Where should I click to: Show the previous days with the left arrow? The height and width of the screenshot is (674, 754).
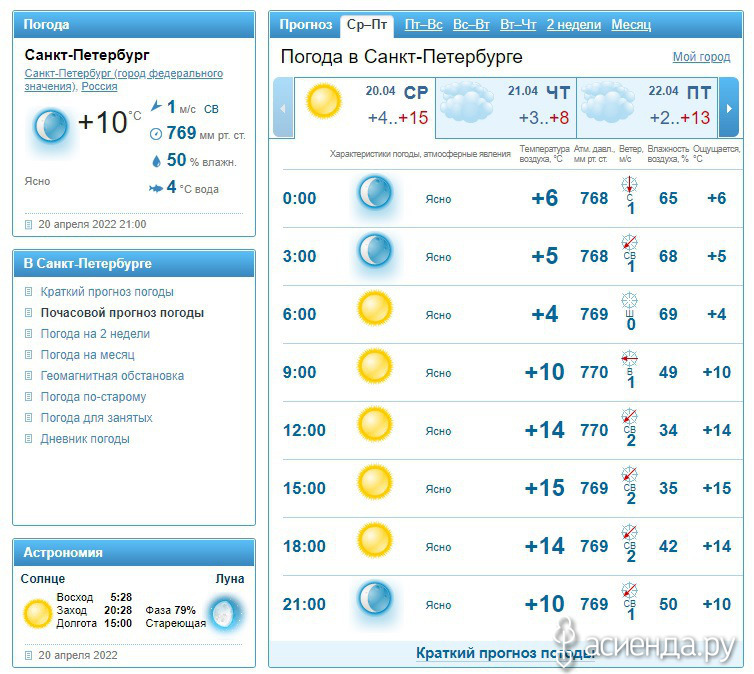click(283, 108)
